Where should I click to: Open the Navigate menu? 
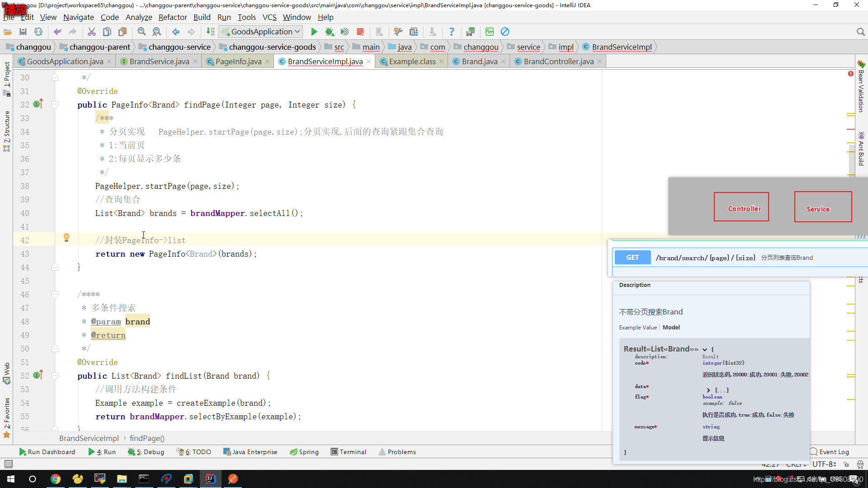pyautogui.click(x=79, y=17)
